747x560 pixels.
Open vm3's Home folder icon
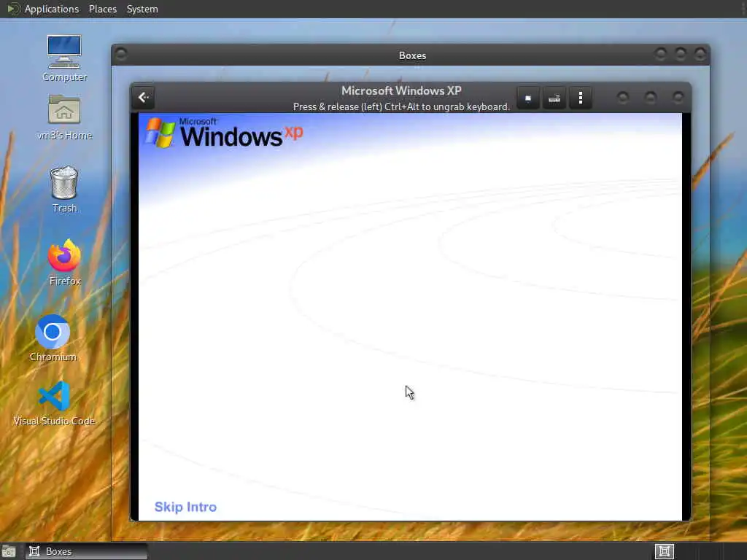pyautogui.click(x=64, y=117)
